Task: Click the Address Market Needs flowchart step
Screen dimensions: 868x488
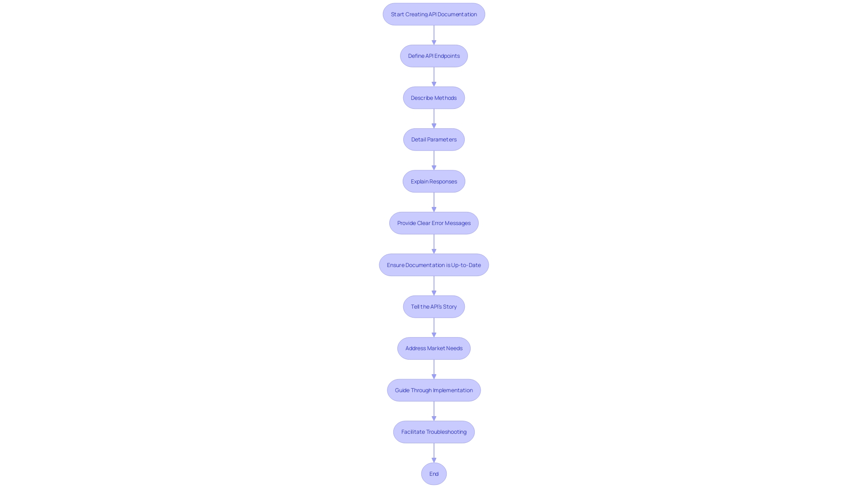Action: [x=434, y=348]
